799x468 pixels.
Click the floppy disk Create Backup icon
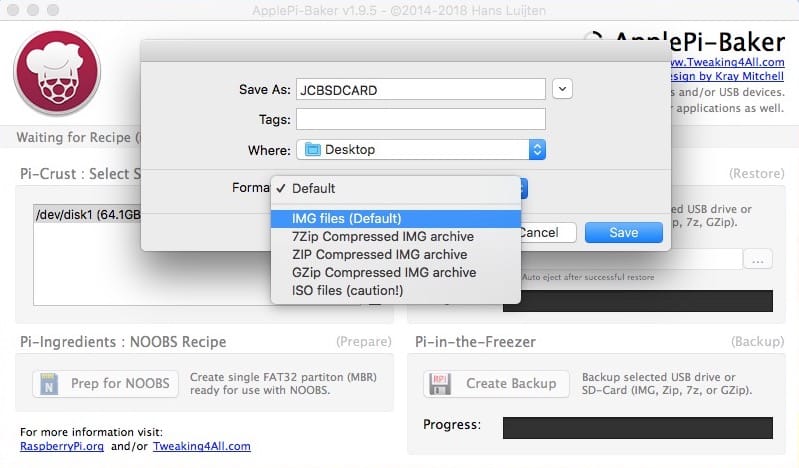click(x=440, y=384)
